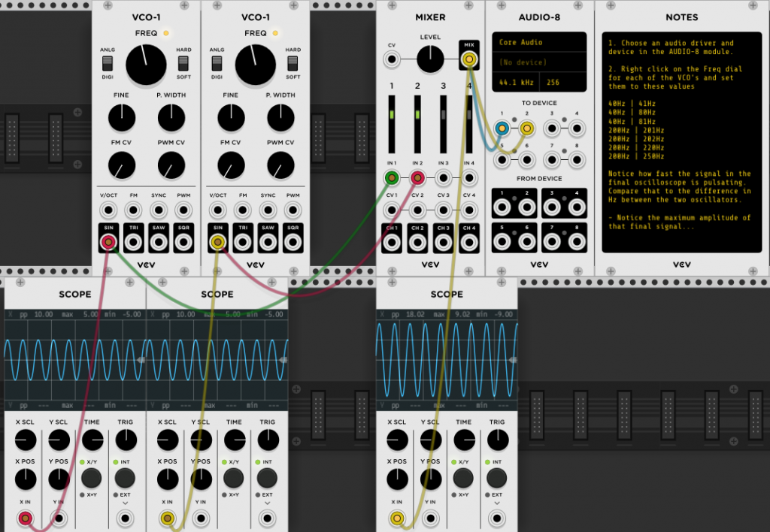Click inside the NOTES text field
Viewport: 770px width, 532px height.
click(x=681, y=142)
